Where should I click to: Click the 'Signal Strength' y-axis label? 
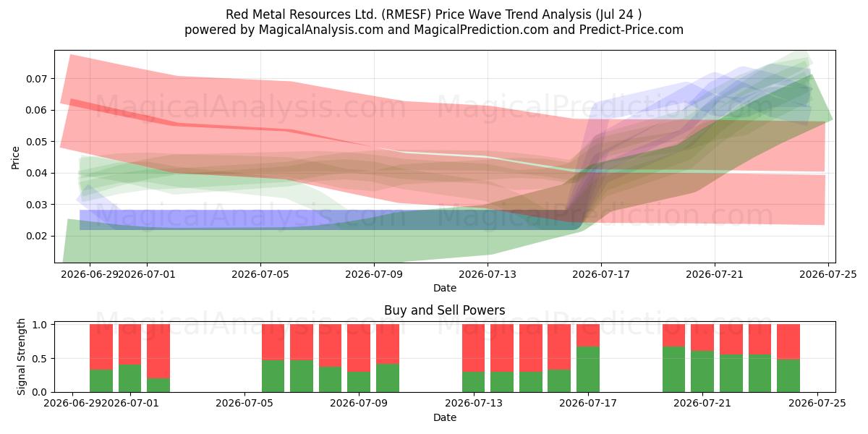point(22,357)
